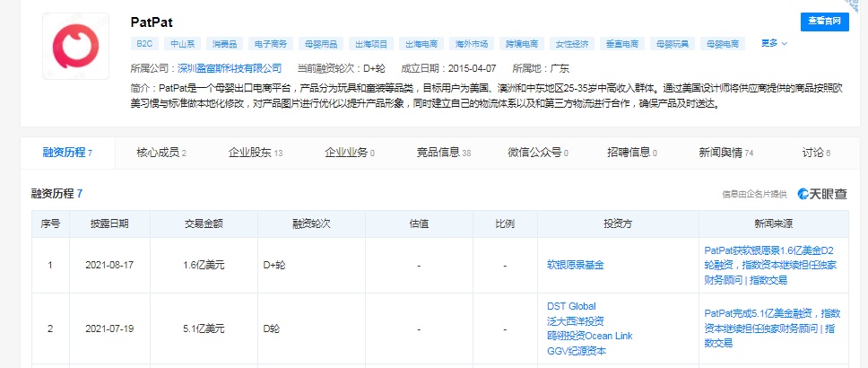Viewport: 868px width, 368px height.
Task: Open the 软银愿景基金 investor link
Action: [x=575, y=265]
